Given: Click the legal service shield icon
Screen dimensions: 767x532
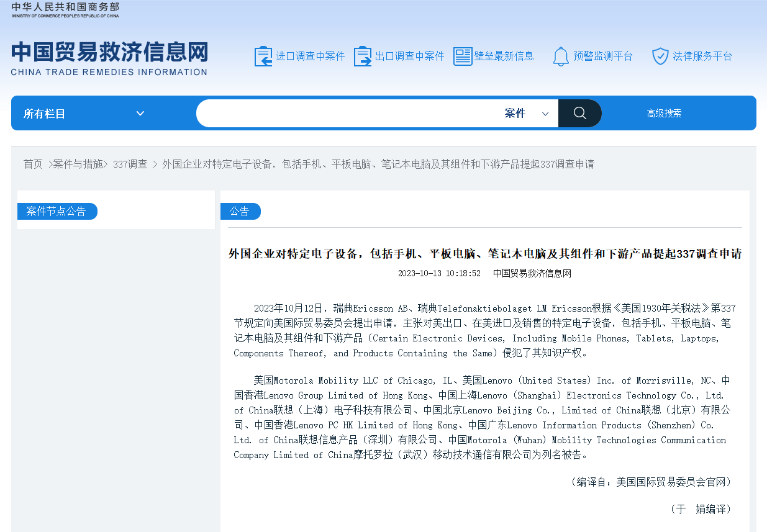Looking at the screenshot, I should point(660,56).
